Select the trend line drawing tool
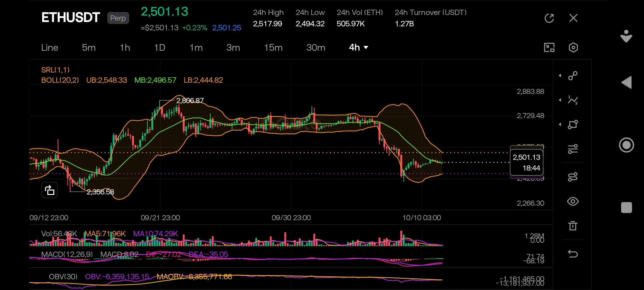 tap(573, 76)
